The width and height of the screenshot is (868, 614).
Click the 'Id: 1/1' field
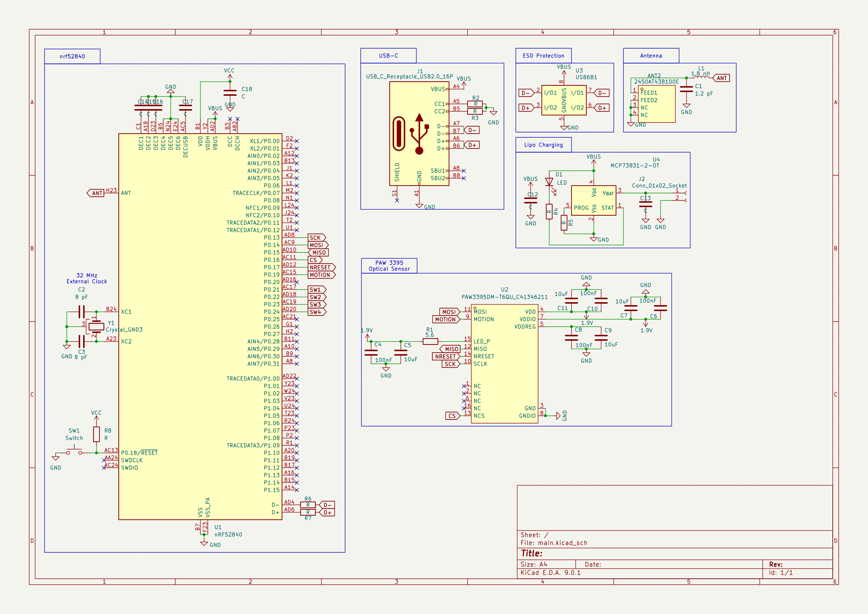[x=781, y=573]
